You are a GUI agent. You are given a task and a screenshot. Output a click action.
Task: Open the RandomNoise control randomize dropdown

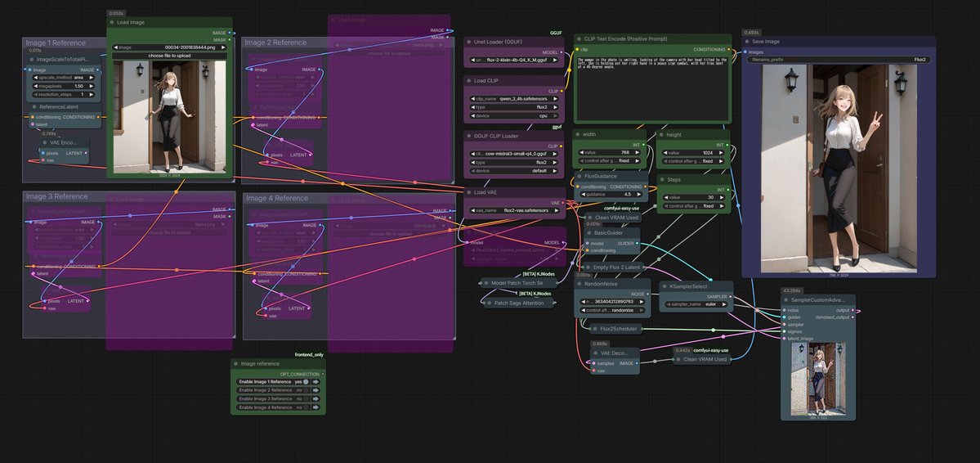pyautogui.click(x=613, y=310)
